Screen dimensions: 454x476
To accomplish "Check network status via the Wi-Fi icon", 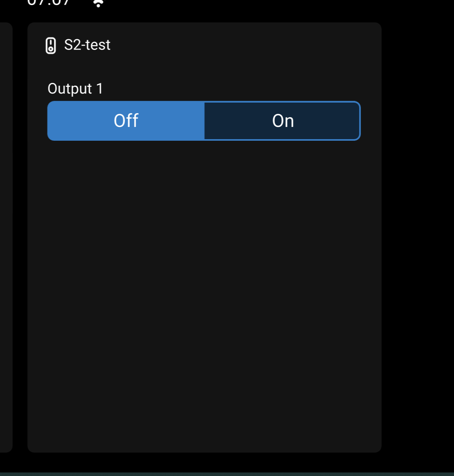I will [98, 3].
